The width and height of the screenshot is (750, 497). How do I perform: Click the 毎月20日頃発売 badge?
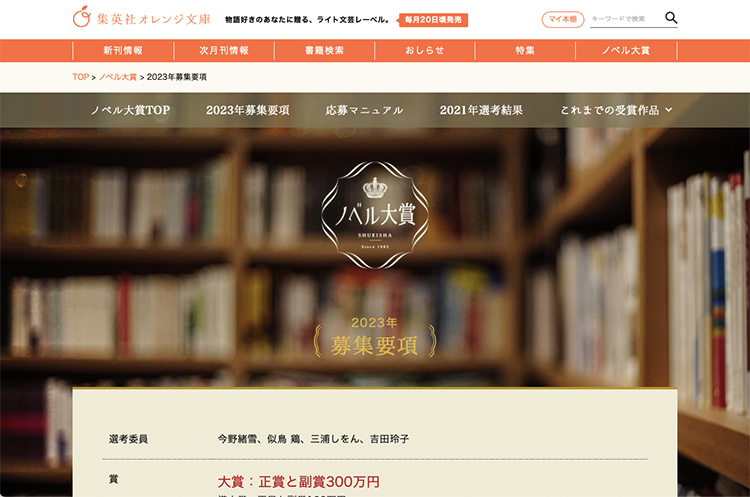(433, 20)
